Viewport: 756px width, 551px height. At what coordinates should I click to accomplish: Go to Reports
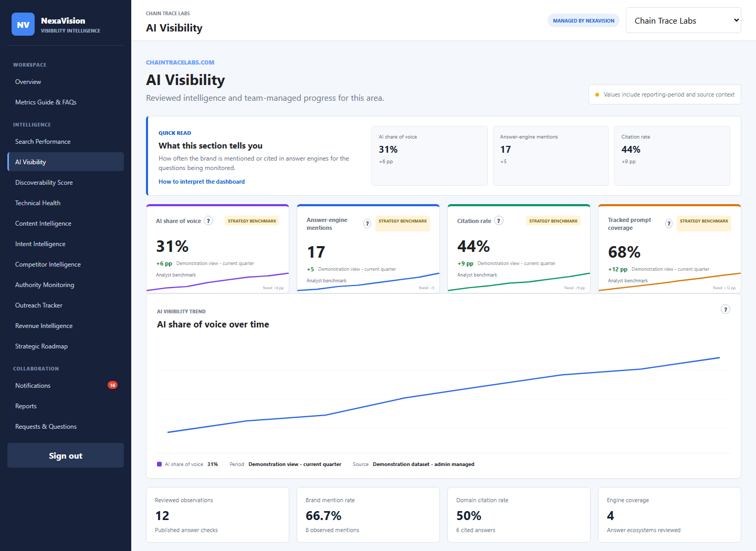coord(66,406)
